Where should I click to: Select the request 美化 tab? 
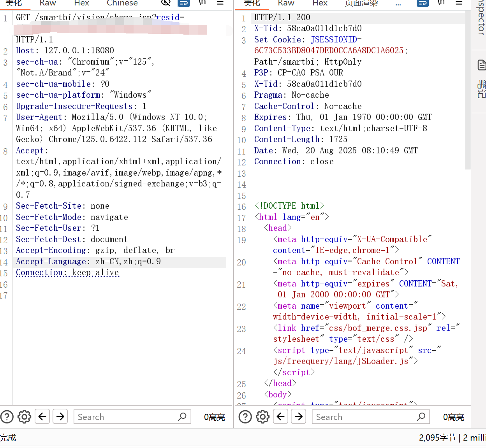click(x=14, y=3)
